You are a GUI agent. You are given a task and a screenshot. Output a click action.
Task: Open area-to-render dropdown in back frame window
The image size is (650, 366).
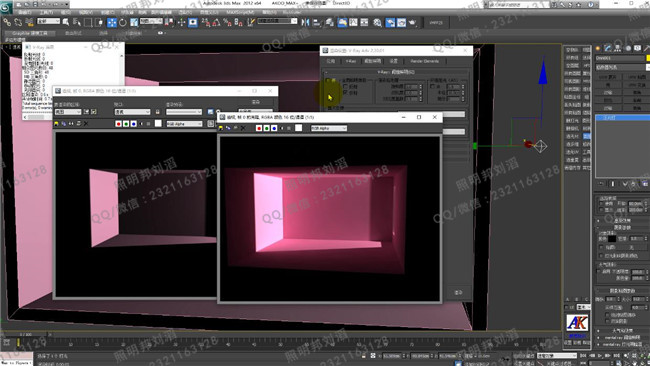point(68,112)
